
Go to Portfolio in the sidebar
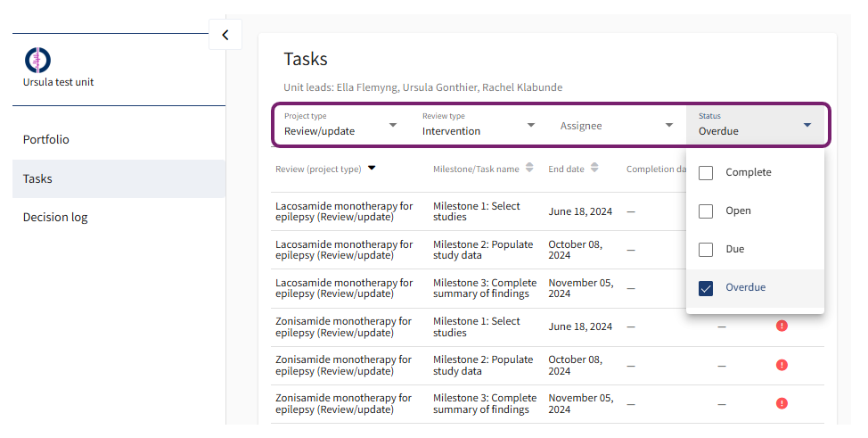(x=46, y=140)
